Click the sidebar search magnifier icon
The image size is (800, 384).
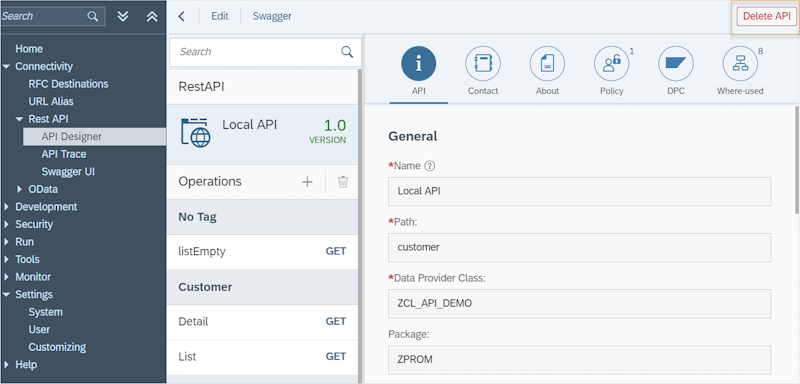click(x=92, y=16)
